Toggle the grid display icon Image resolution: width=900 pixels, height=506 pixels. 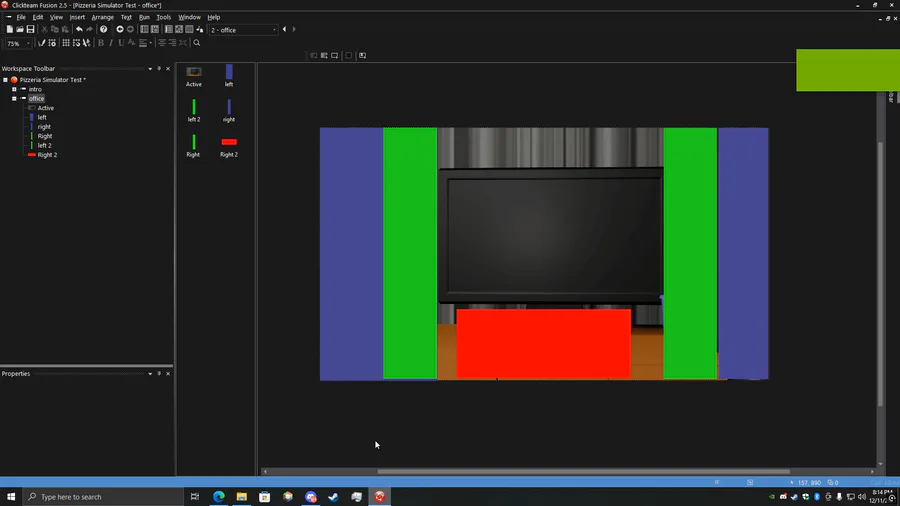coord(66,43)
